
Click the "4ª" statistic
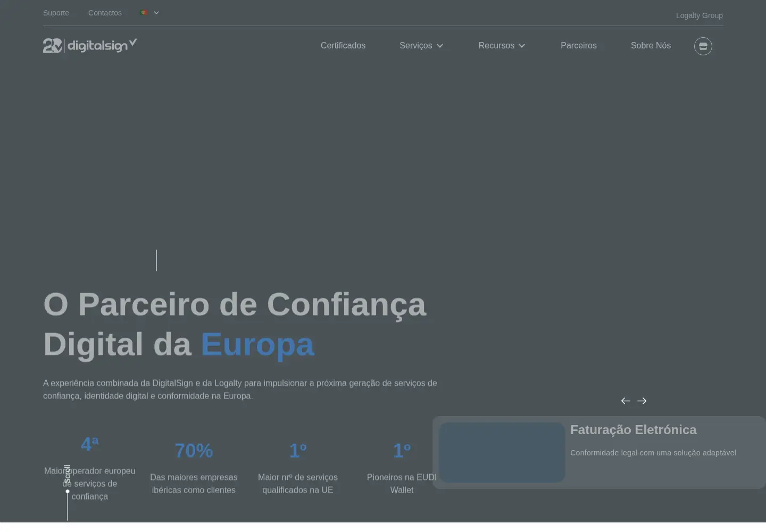(89, 444)
